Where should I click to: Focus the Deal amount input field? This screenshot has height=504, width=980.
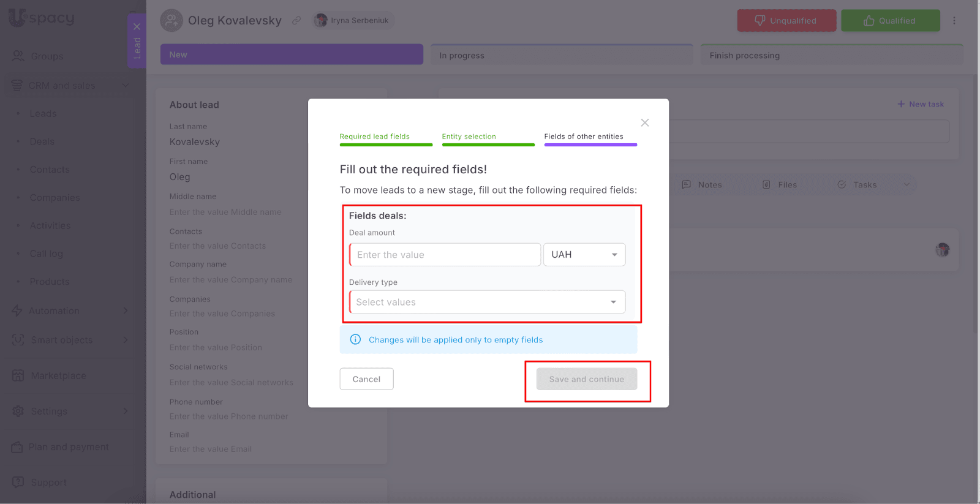tap(445, 255)
